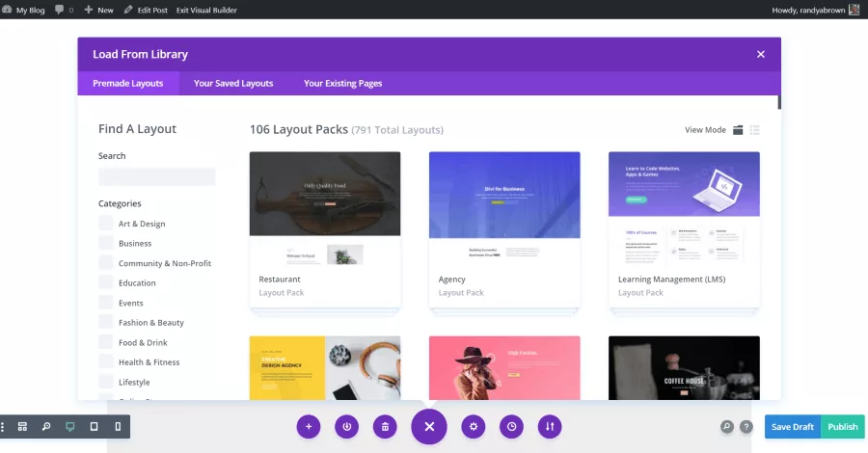The height and width of the screenshot is (453, 868).
Task: Open Portability import/export arrows button
Action: coord(550,426)
